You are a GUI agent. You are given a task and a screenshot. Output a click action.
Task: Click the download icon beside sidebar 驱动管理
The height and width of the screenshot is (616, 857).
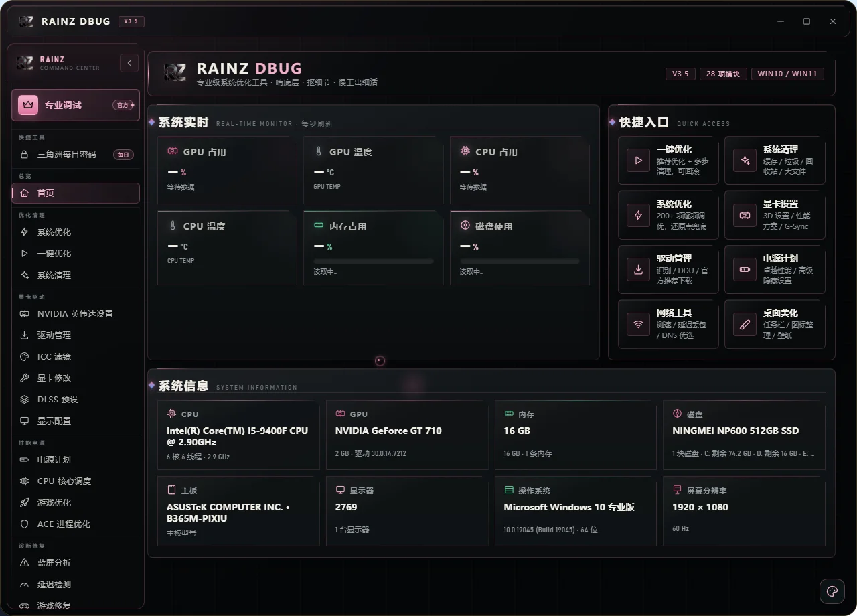point(25,335)
